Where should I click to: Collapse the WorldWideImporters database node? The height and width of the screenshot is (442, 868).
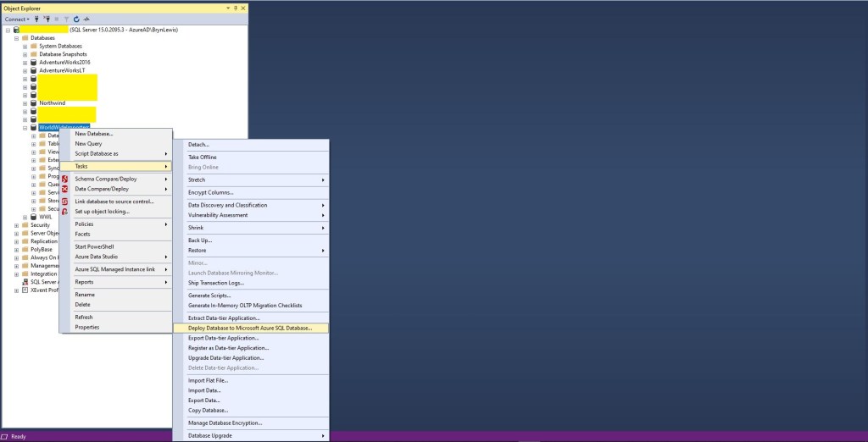pyautogui.click(x=25, y=127)
